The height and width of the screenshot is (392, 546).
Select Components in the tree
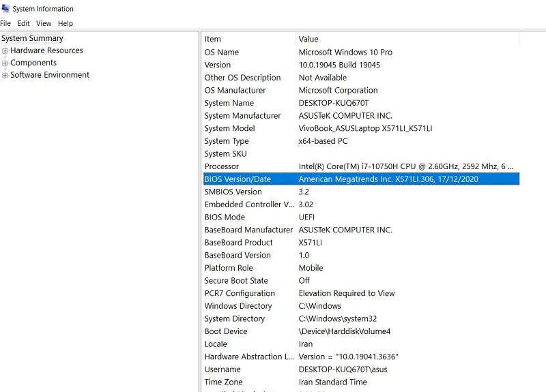(x=33, y=63)
